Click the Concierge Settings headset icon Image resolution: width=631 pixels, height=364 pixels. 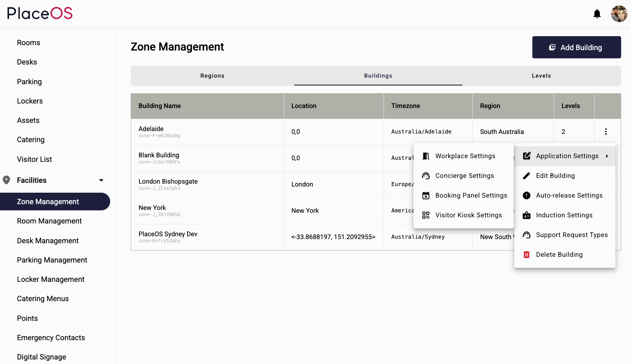[x=425, y=175]
